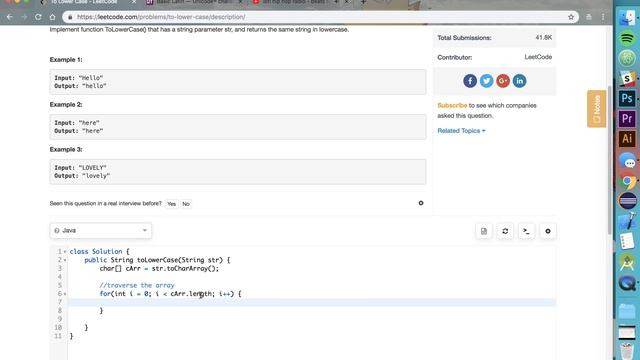Image resolution: width=640 pixels, height=360 pixels.
Task: Collapse the toLowerCase method fold arrow on line 2
Action: [65, 260]
